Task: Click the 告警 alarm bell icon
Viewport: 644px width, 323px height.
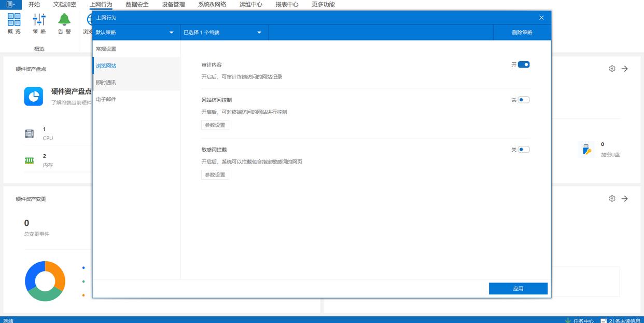Action: tap(64, 20)
